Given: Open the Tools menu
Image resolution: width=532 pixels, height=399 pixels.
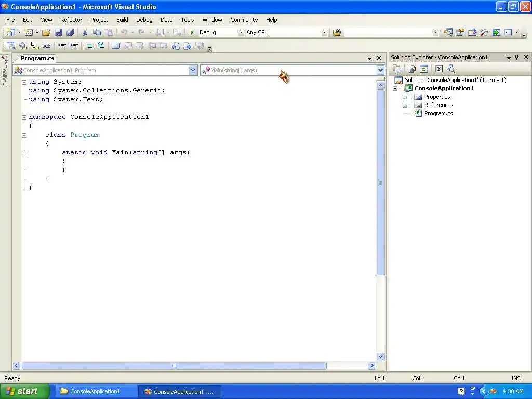Looking at the screenshot, I should [187, 20].
